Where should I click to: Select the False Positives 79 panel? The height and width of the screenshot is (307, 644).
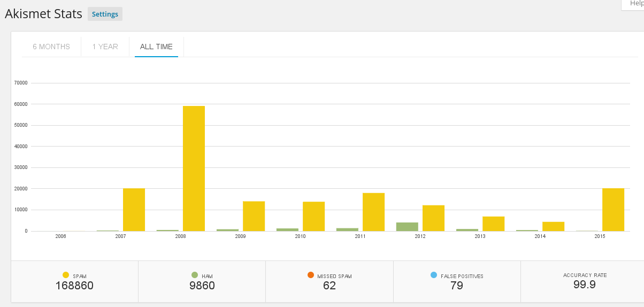pyautogui.click(x=457, y=281)
